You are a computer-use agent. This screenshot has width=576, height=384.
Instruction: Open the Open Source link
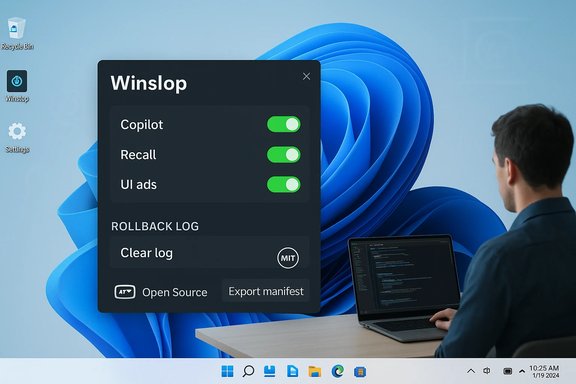pos(174,293)
